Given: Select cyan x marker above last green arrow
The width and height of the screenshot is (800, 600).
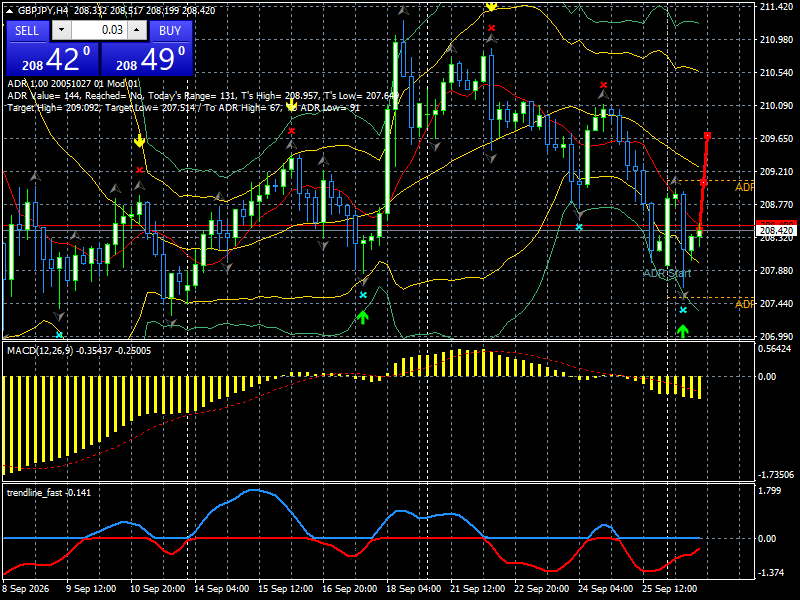Looking at the screenshot, I should pos(683,310).
